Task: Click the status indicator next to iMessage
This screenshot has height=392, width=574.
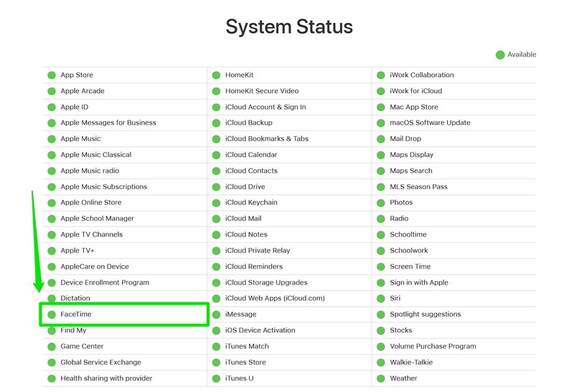Action: [x=216, y=315]
